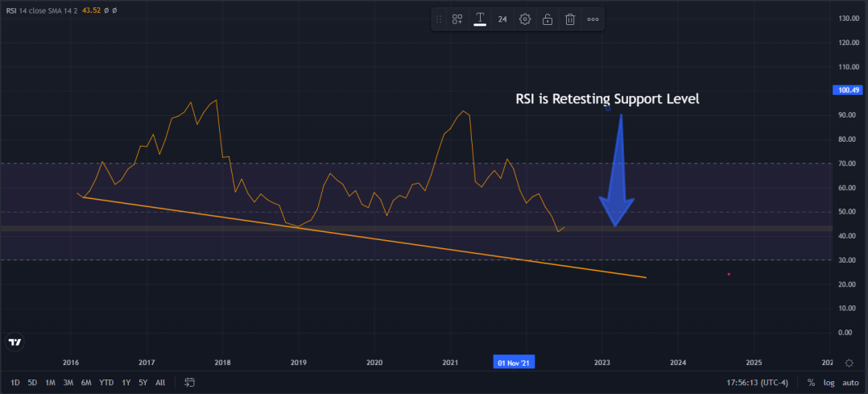868x394 pixels.
Task: Toggle auto scale mode
Action: [850, 383]
